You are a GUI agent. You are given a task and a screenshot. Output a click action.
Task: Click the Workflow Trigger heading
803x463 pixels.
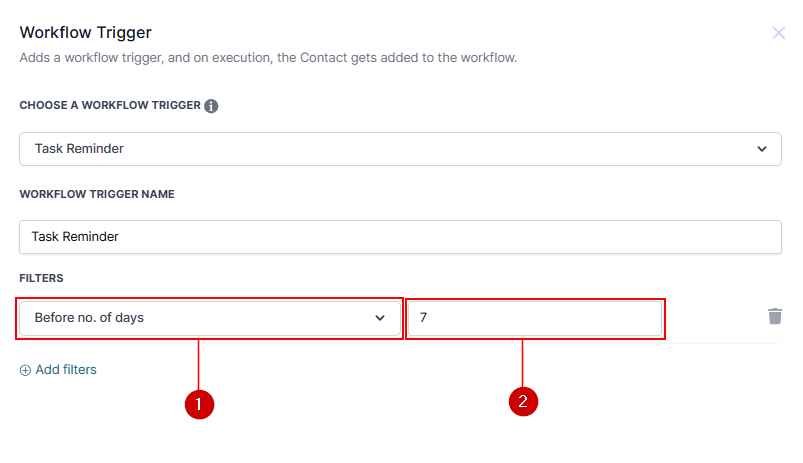[85, 33]
